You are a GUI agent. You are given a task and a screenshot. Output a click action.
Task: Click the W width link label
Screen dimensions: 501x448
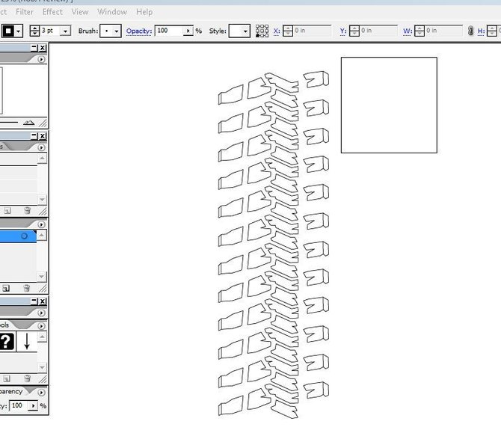[x=408, y=31]
